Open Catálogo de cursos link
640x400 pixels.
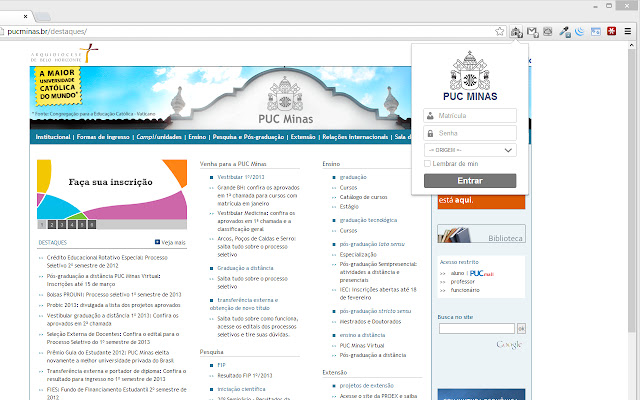point(363,197)
